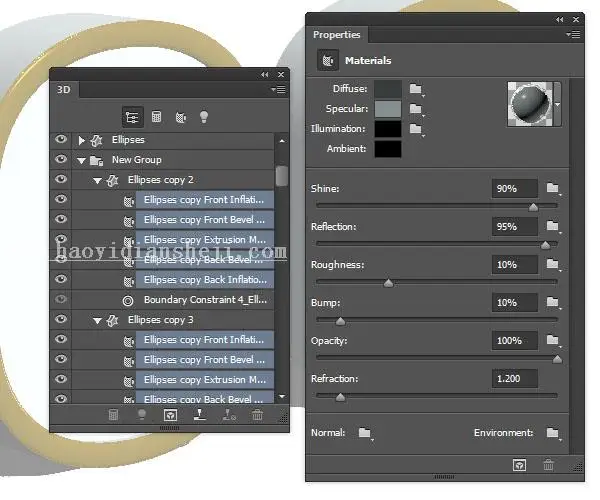Screen dimensions: 600x500
Task: Collapse the New Group folder
Action: point(81,161)
